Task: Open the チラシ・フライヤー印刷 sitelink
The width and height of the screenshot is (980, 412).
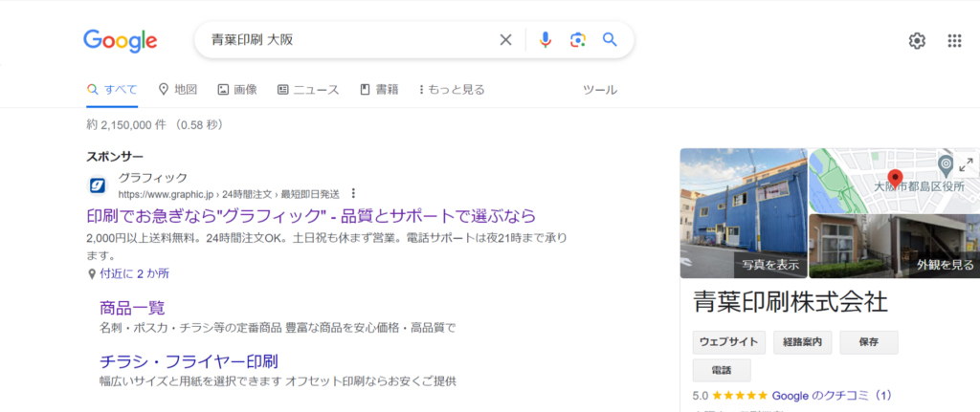Action: point(189,361)
